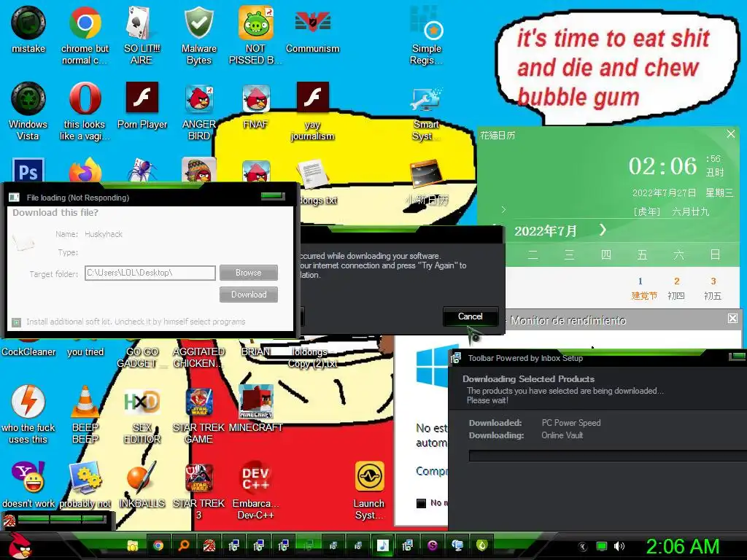The height and width of the screenshot is (560, 747).
Task: Open the music note taskbar icon
Action: click(382, 545)
